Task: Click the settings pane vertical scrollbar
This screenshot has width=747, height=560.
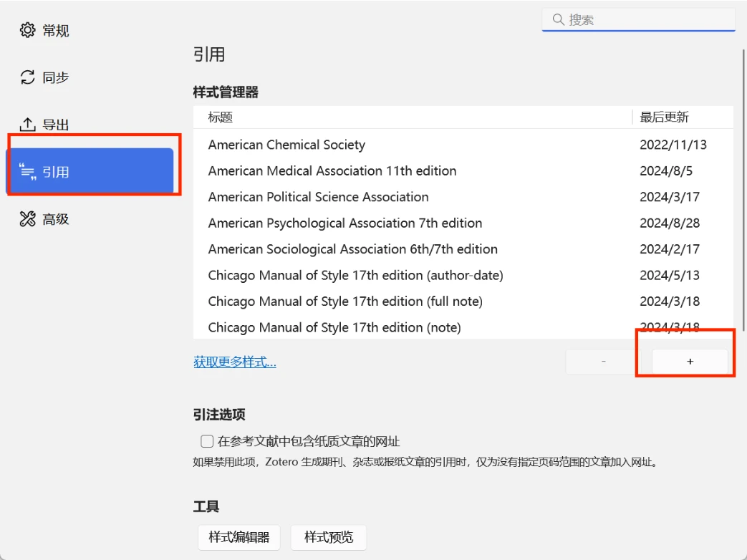Action: coord(743,190)
